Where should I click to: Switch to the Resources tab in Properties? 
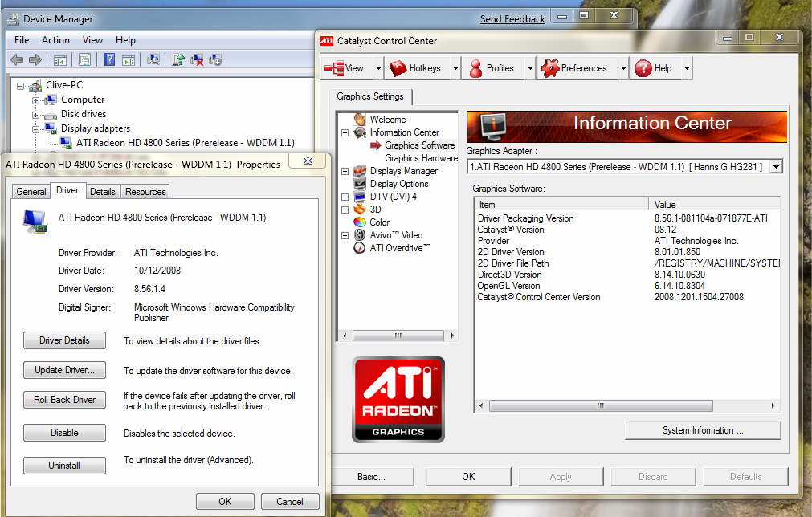tap(145, 192)
